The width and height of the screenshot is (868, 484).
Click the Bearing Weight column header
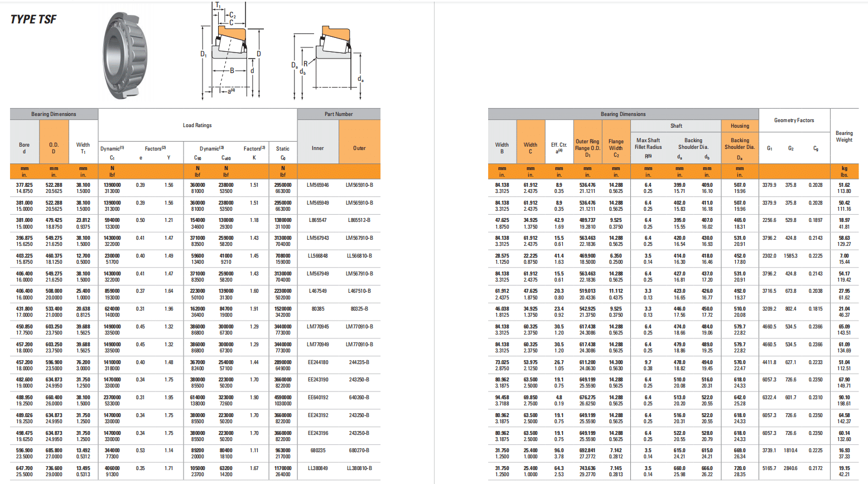pyautogui.click(x=844, y=137)
